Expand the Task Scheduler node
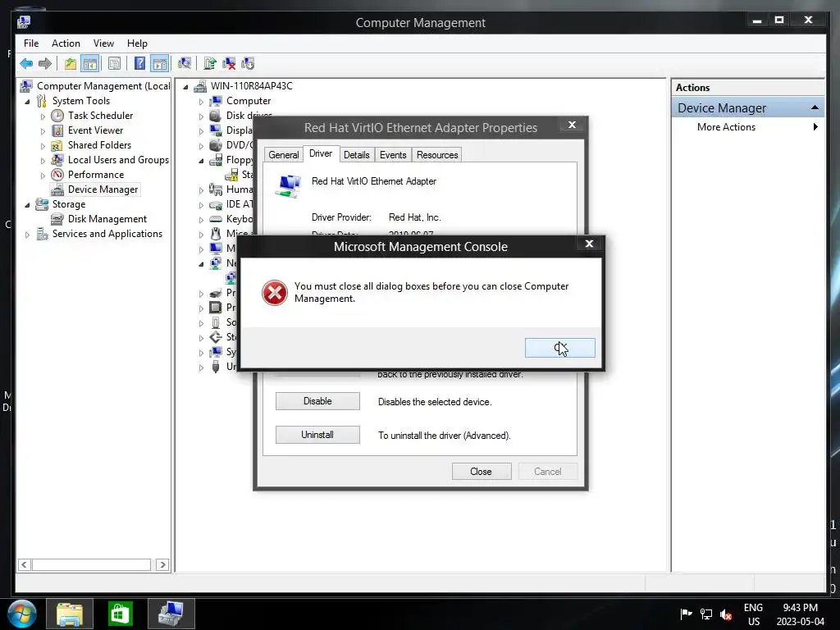Screen dimensions: 840x630 pyautogui.click(x=43, y=116)
